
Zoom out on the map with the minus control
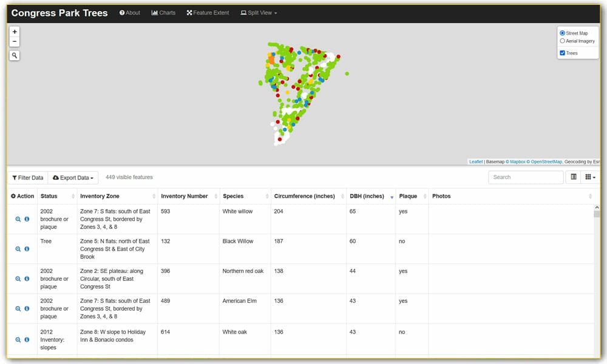pos(15,41)
